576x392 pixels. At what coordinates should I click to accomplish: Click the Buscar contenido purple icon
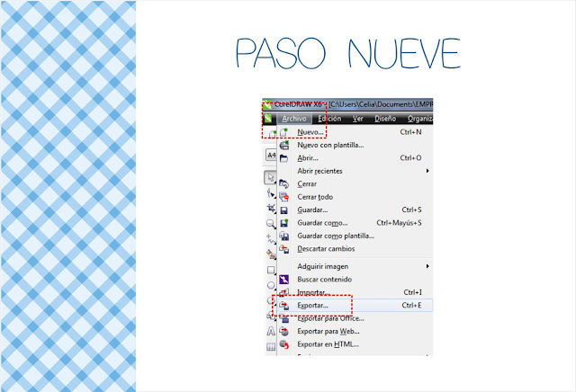pos(284,280)
